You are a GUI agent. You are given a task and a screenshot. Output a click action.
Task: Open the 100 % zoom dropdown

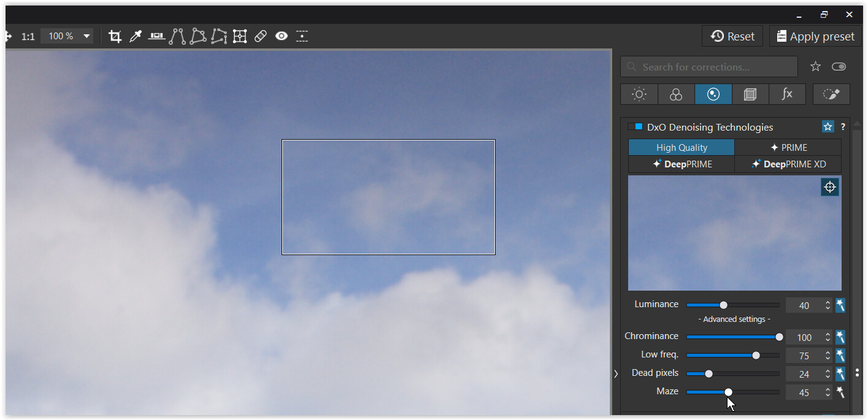click(x=86, y=36)
